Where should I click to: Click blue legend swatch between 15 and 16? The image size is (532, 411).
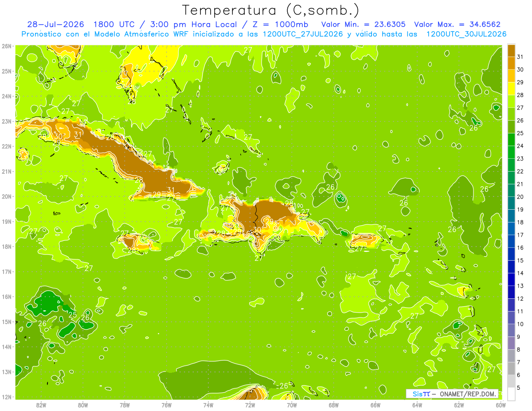coord(511,254)
